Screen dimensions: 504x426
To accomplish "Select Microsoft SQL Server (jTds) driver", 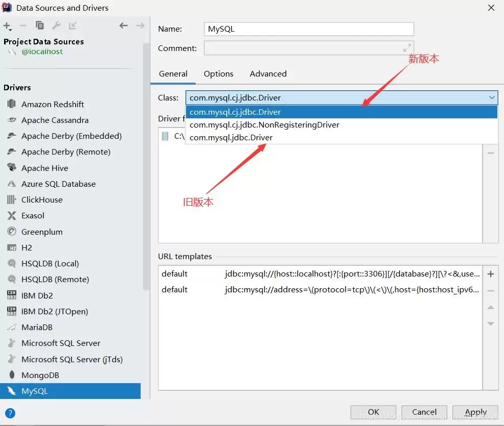I will coord(70,359).
